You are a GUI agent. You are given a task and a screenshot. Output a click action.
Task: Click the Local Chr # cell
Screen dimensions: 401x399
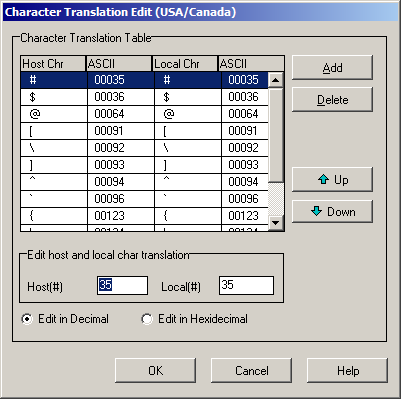click(x=188, y=80)
